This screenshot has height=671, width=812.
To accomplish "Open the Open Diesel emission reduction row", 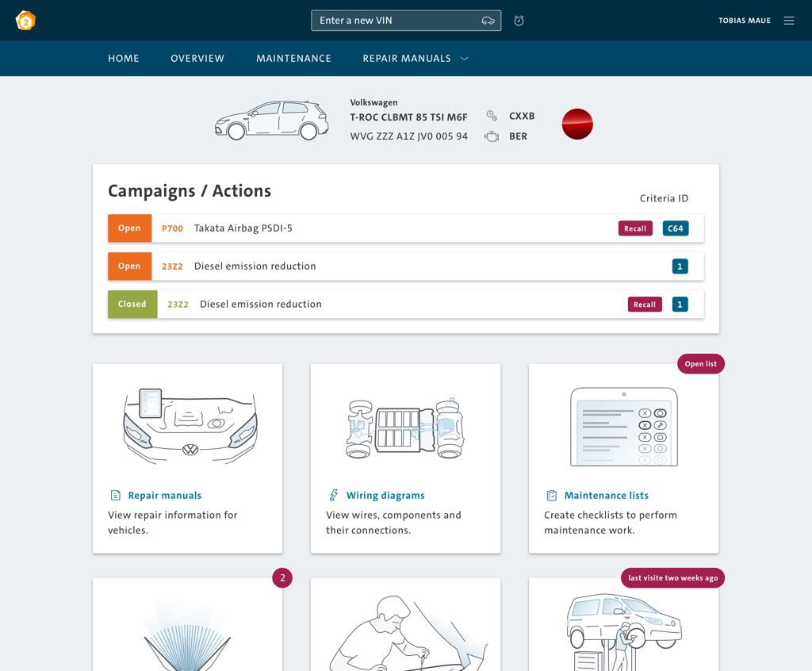I will pyautogui.click(x=406, y=266).
